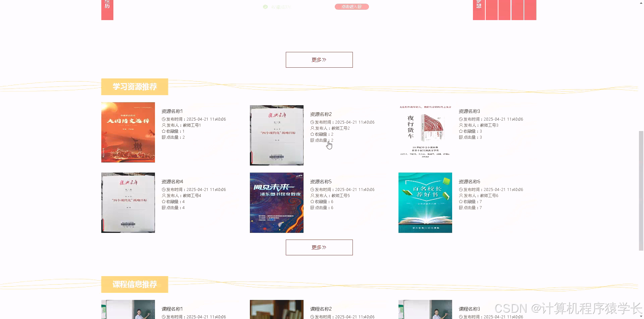644x319 pixels.
Task: Click the 更多 link below 学习资源推荐 section
Action: pos(319,247)
